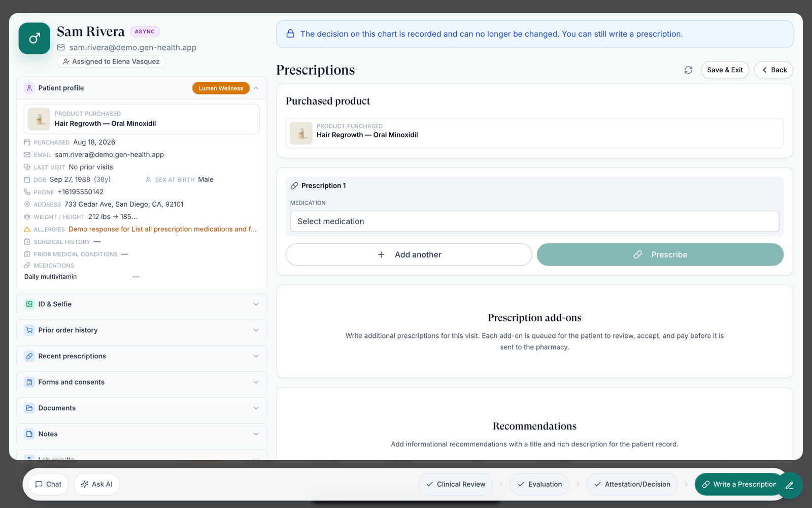The image size is (812, 508).
Task: Click the Prescription add-ons heading
Action: tap(535, 318)
